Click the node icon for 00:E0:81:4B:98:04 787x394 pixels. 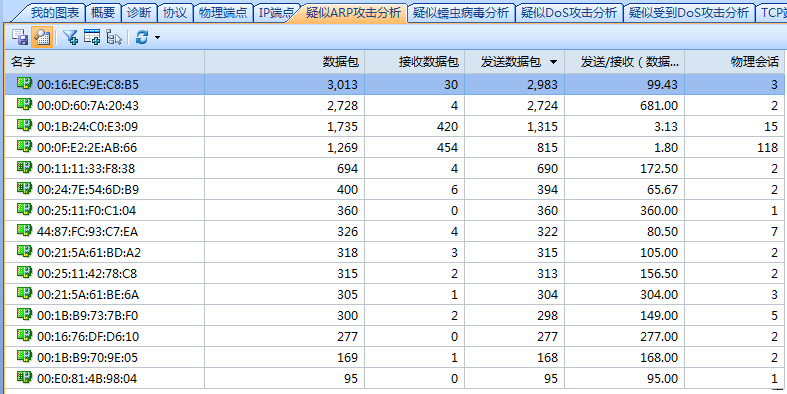[x=25, y=377]
